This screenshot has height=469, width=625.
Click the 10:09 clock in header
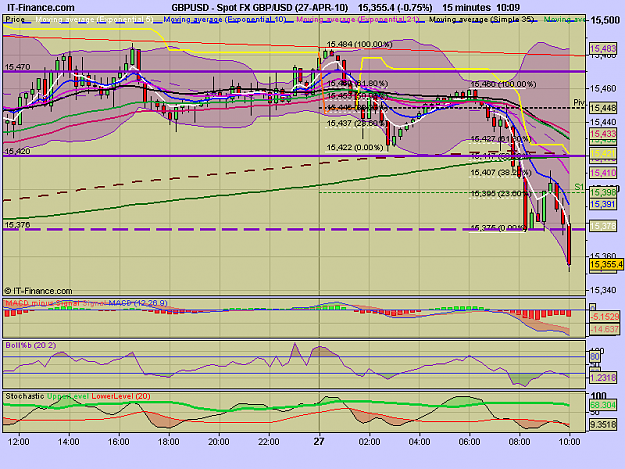(508, 8)
